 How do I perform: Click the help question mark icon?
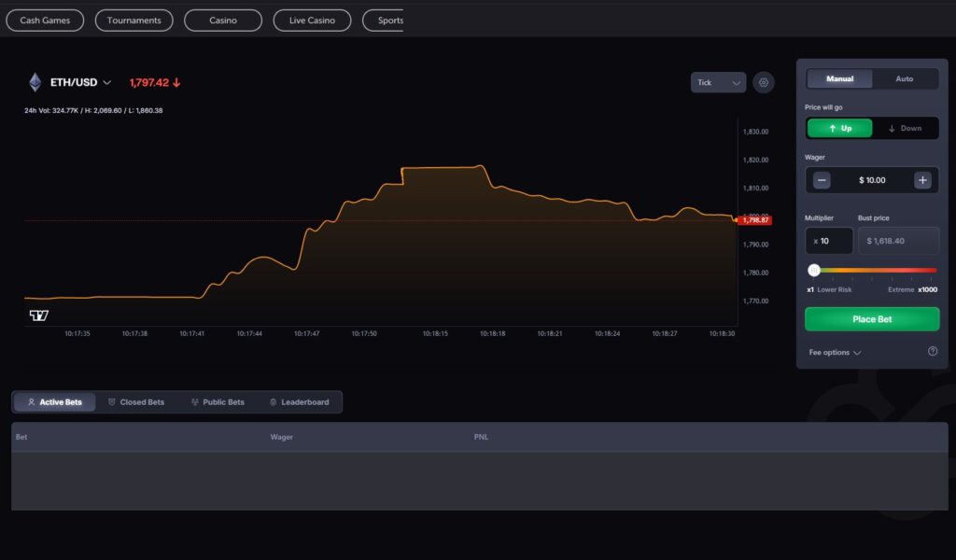932,352
